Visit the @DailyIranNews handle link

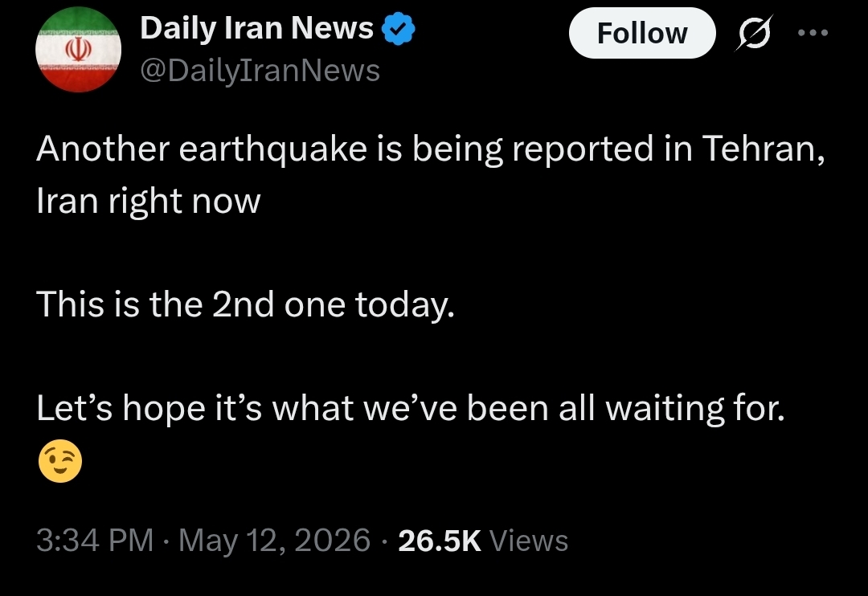click(260, 71)
